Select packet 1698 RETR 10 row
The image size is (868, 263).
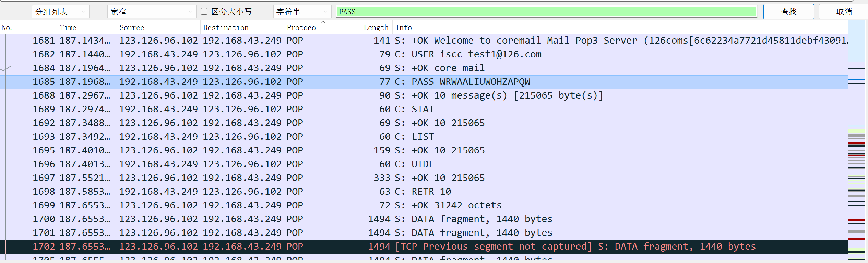[x=424, y=192]
